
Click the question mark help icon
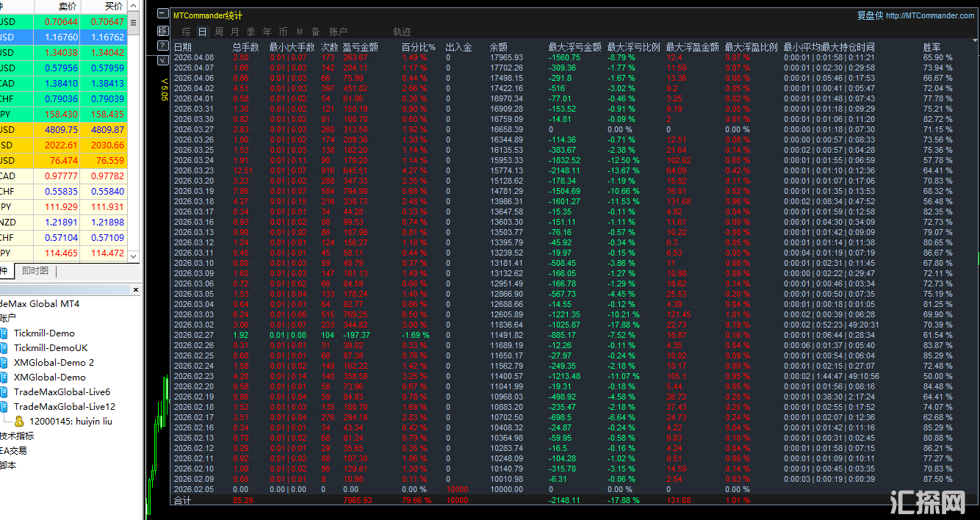pos(162,46)
